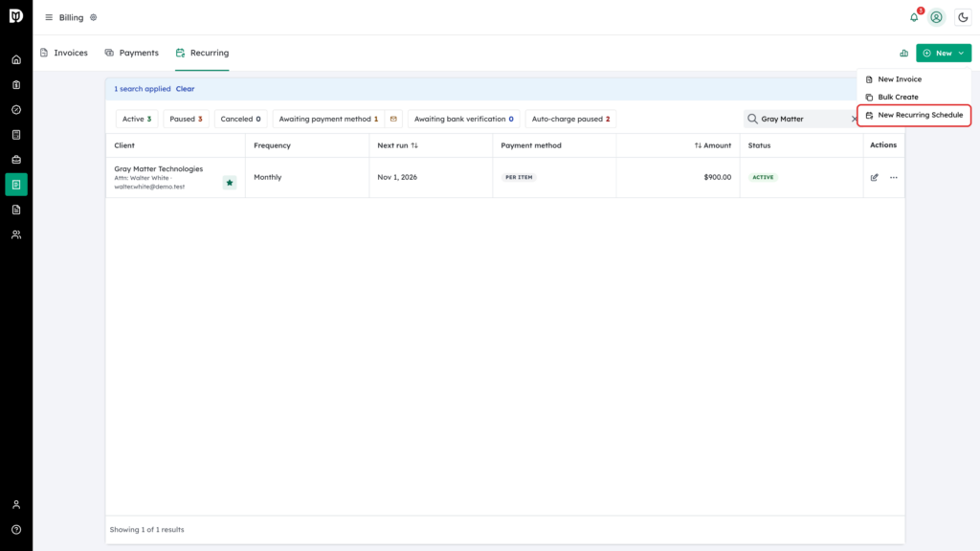
Task: Sort by the Next run column
Action: (397, 145)
